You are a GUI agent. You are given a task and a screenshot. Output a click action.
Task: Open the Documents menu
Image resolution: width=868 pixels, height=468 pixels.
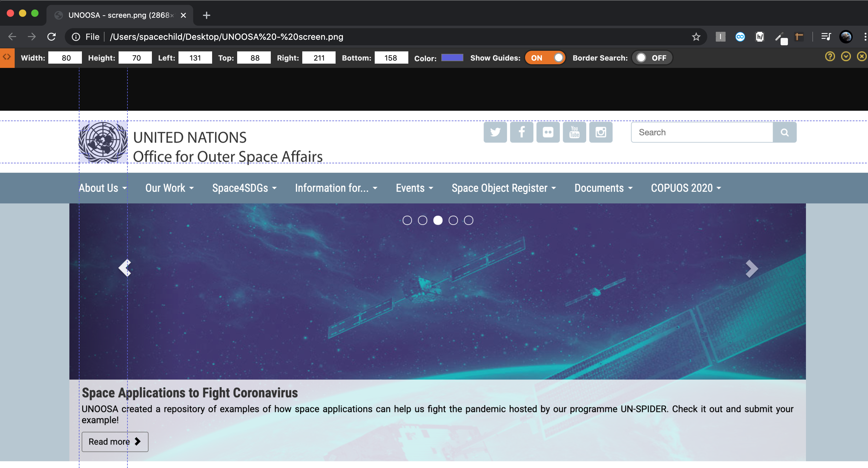click(603, 188)
